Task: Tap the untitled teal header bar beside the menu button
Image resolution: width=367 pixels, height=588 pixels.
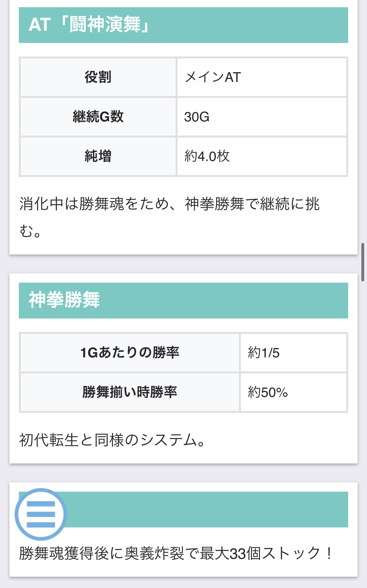Action: (x=207, y=509)
